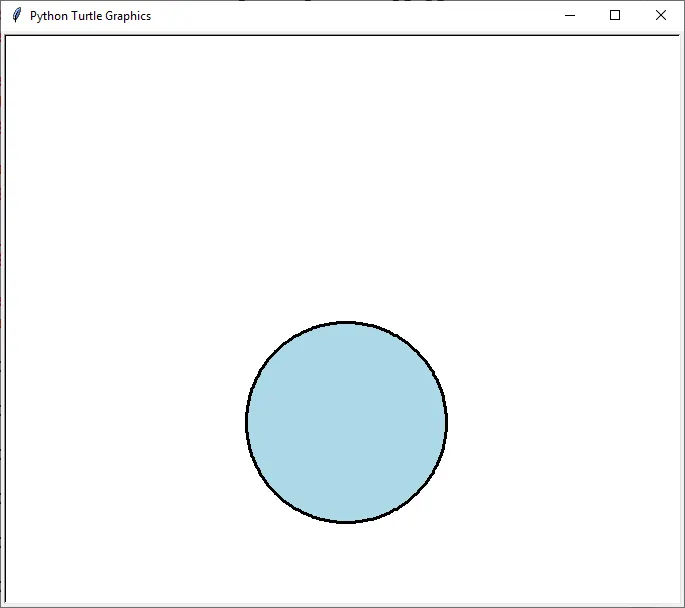Click the Python Turtle Graphics feather icon

pyautogui.click(x=17, y=15)
